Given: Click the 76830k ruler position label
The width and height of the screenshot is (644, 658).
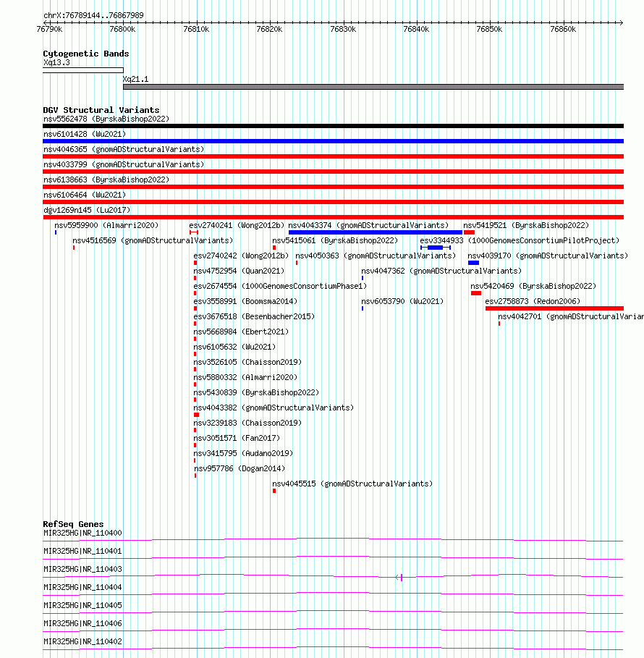Looking at the screenshot, I should tap(343, 29).
